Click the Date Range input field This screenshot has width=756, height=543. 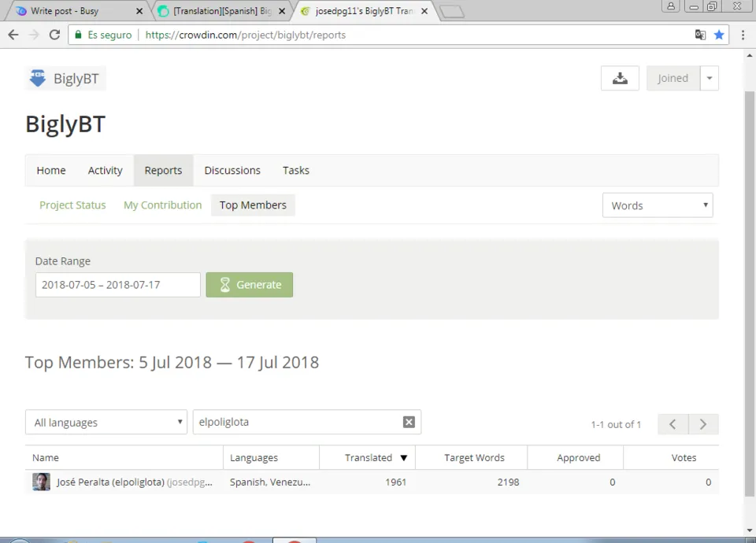[x=117, y=285]
